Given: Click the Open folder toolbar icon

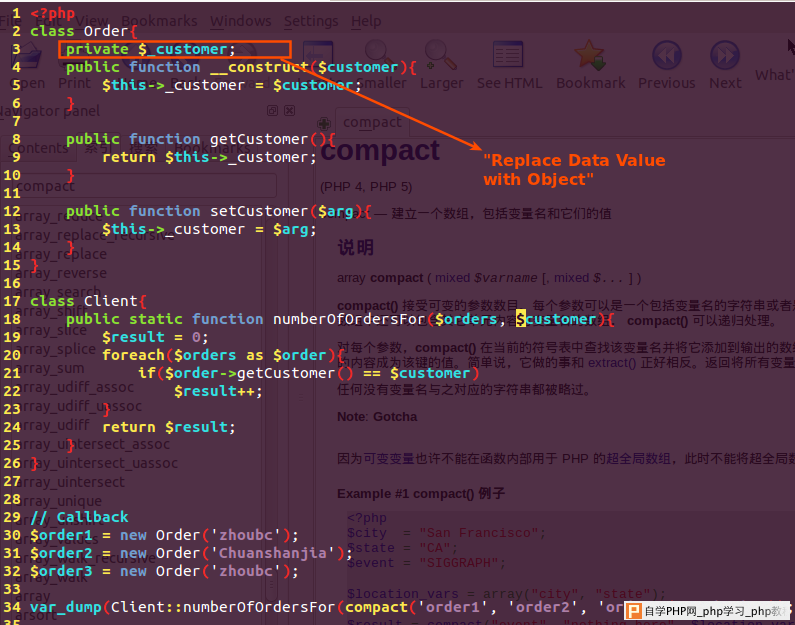Looking at the screenshot, I should pyautogui.click(x=25, y=57).
